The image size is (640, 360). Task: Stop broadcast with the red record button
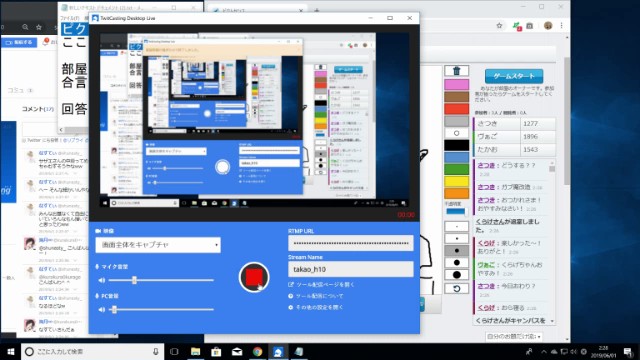pyautogui.click(x=254, y=278)
